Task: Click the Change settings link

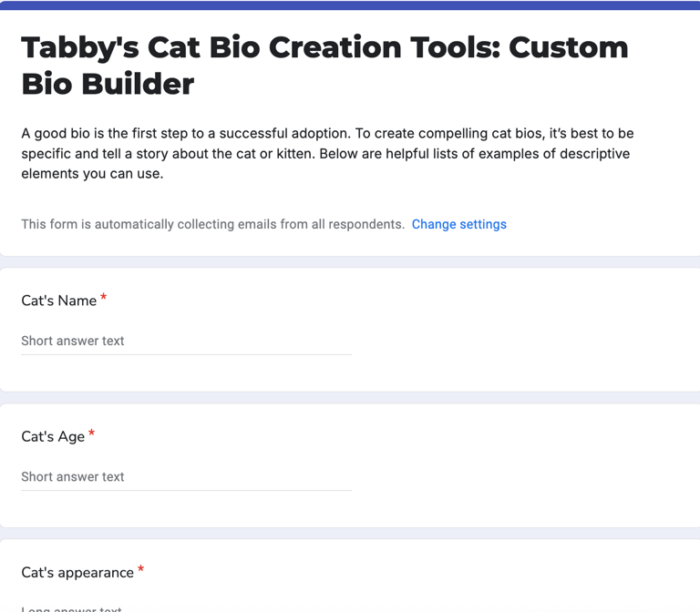Action: coord(458,224)
